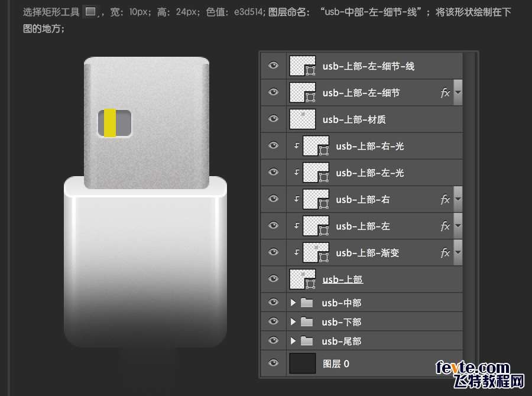Select layer name usb-上部-左-细节
Viewport: 532px width, 396px height.
click(x=361, y=93)
